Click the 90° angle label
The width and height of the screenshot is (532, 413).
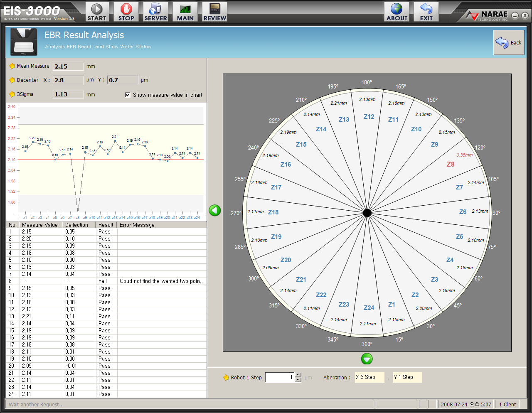pos(497,213)
